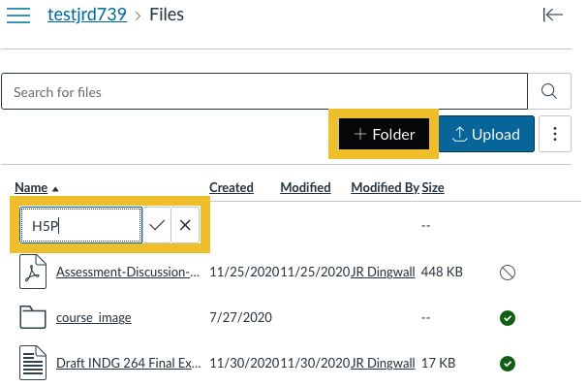Click the PDF icon of the Assessment-Discussion file
588x387 pixels.
[x=33, y=272]
